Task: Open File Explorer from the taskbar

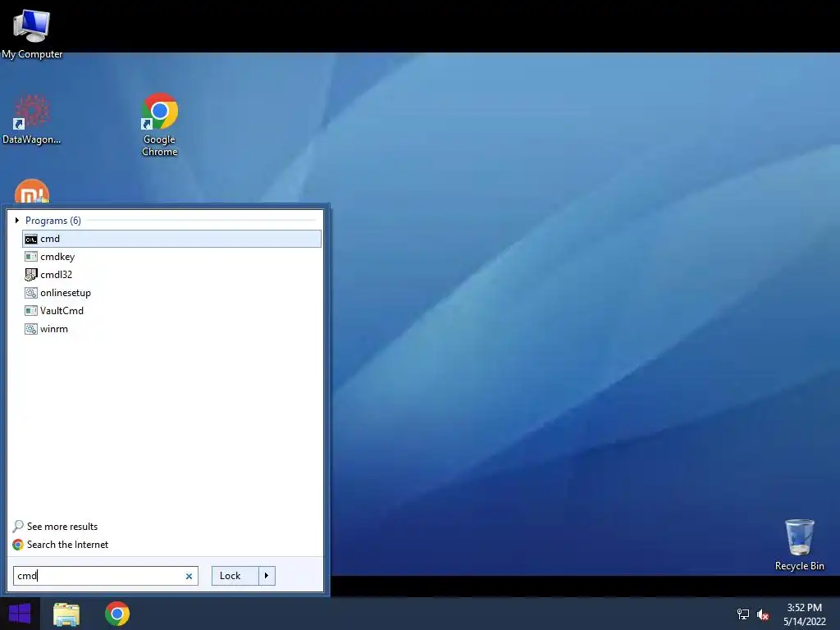Action: [66, 614]
